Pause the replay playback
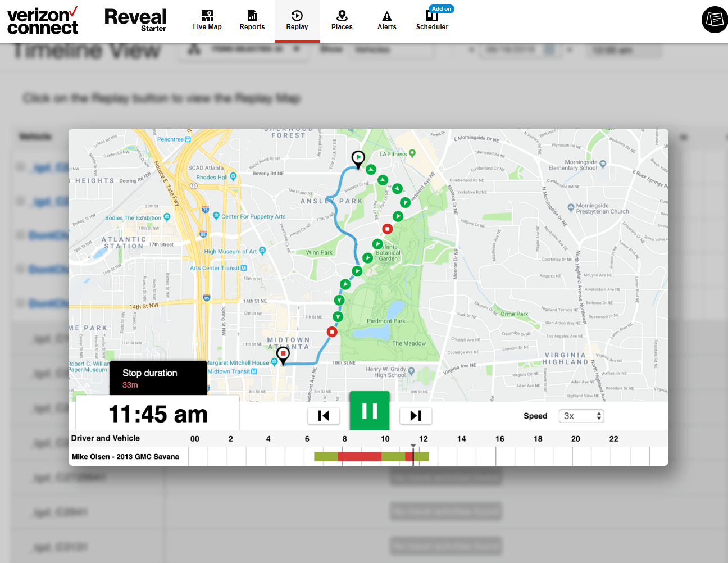This screenshot has width=728, height=563. tap(370, 411)
